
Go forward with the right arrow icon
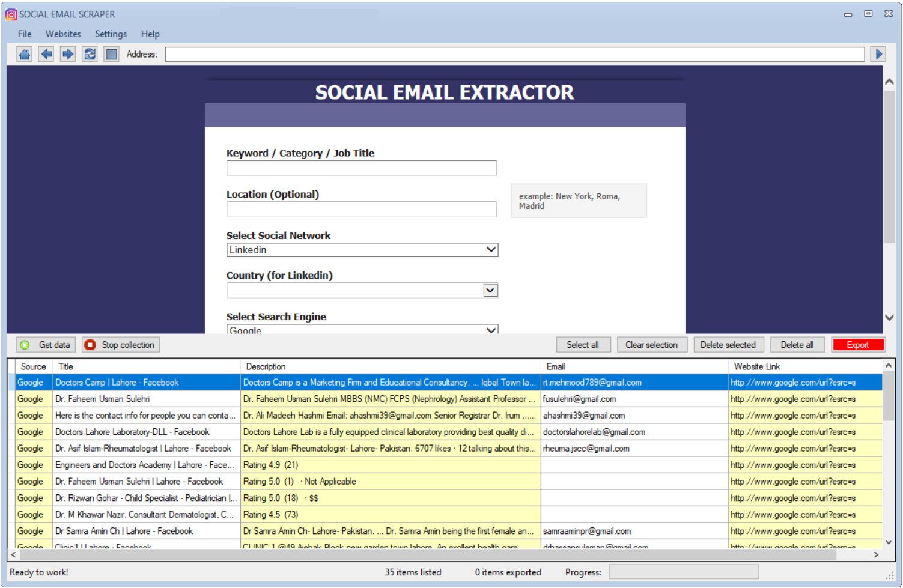(x=68, y=54)
